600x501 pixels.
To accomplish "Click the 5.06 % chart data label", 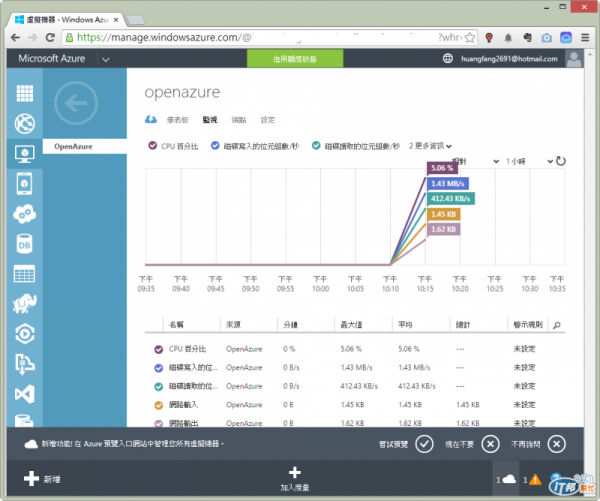I will coord(442,168).
